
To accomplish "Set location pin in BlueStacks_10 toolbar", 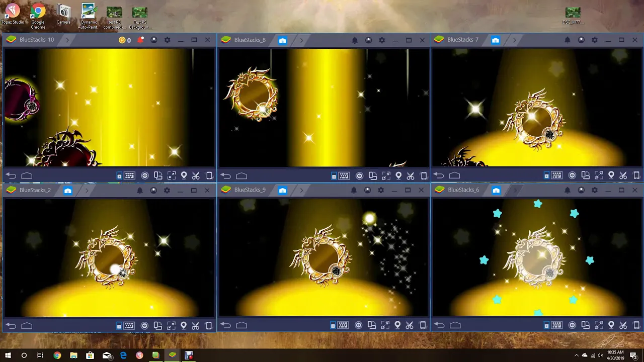I will 184,175.
